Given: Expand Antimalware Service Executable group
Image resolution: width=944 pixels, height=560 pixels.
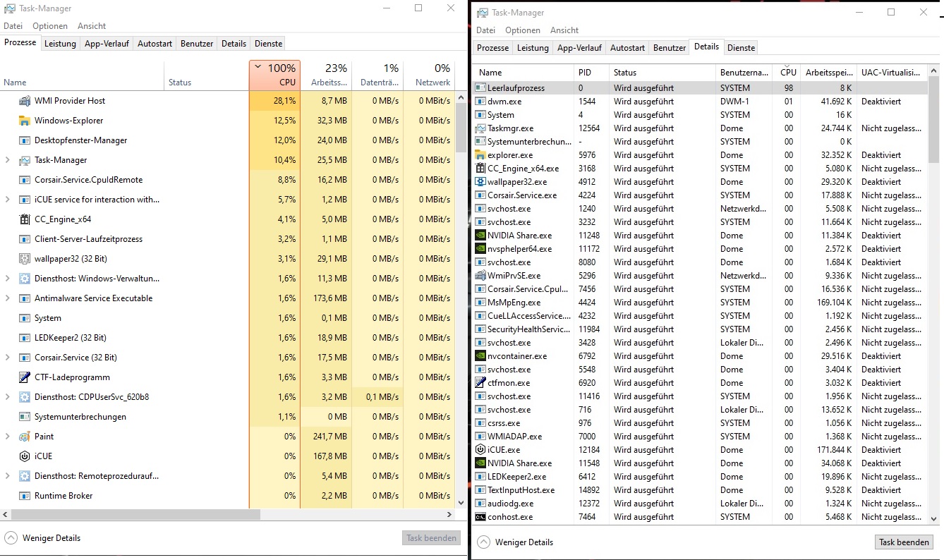Looking at the screenshot, I should coord(8,298).
